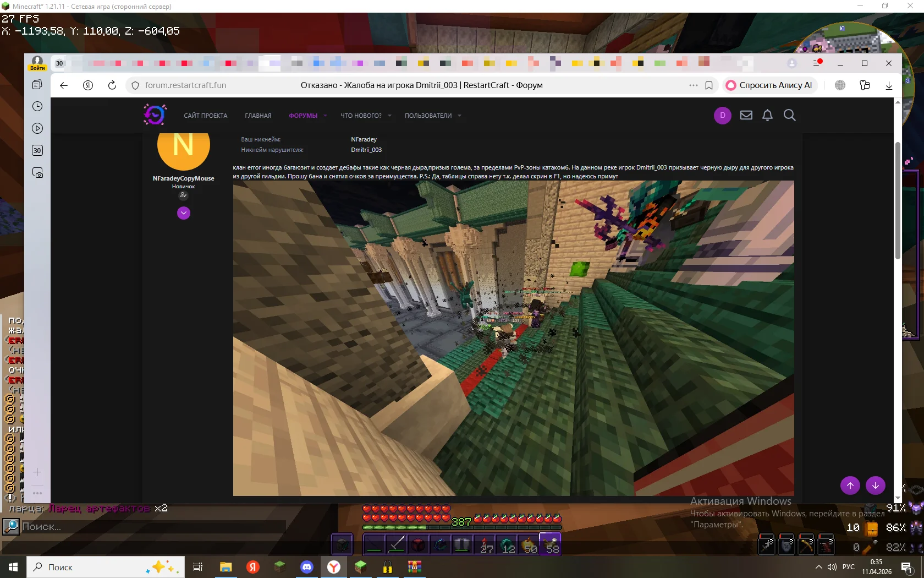Jump to page top with purple up arrow
Image resolution: width=924 pixels, height=578 pixels.
[x=850, y=486]
